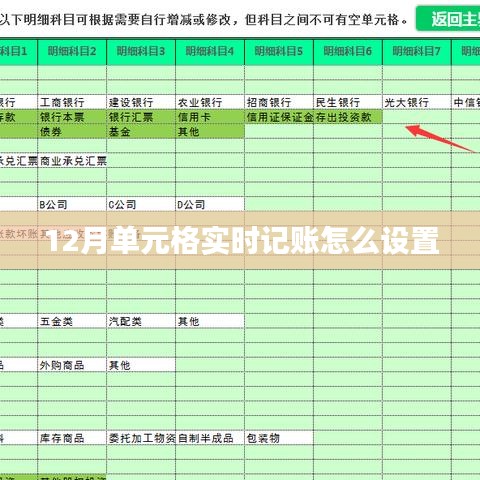Viewport: 480px width, 480px height.
Task: Select the 信用卡 cell
Action: (210, 117)
